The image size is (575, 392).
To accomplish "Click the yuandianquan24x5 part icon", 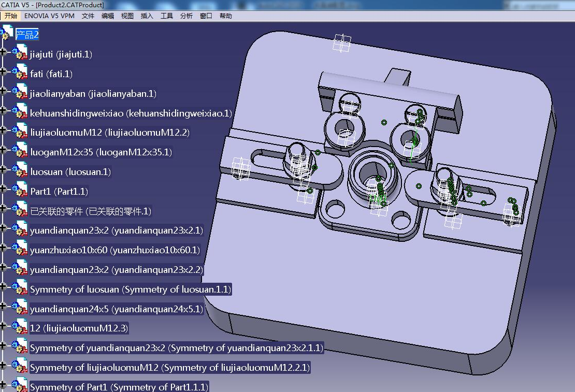I will pos(20,307).
